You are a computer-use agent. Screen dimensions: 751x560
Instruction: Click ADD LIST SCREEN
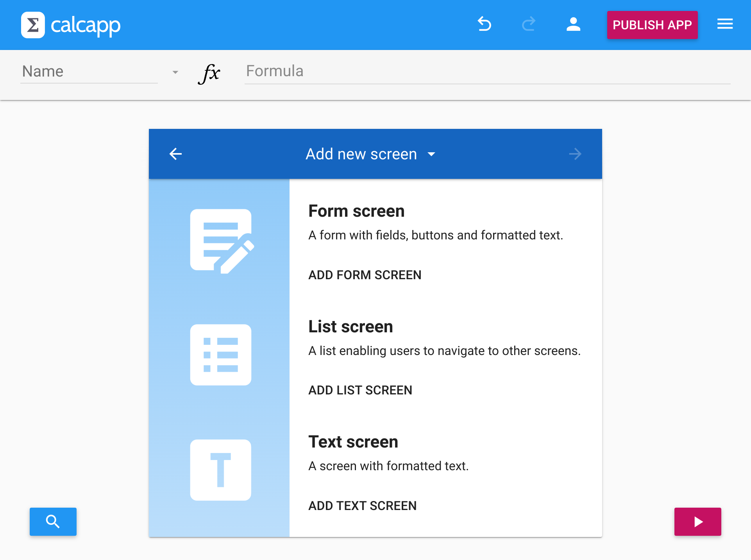(360, 390)
